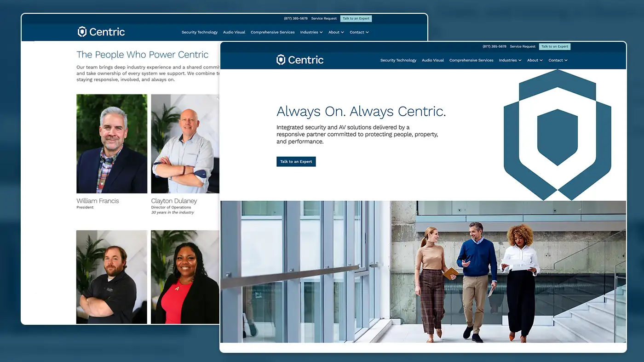644x362 pixels.
Task: Open the Industries dropdown in back window
Action: [311, 32]
